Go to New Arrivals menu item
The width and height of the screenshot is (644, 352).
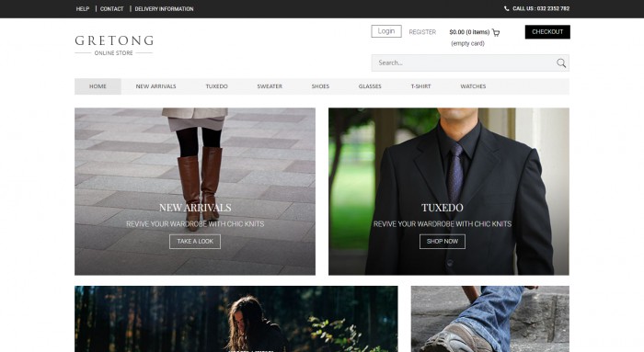pyautogui.click(x=155, y=86)
